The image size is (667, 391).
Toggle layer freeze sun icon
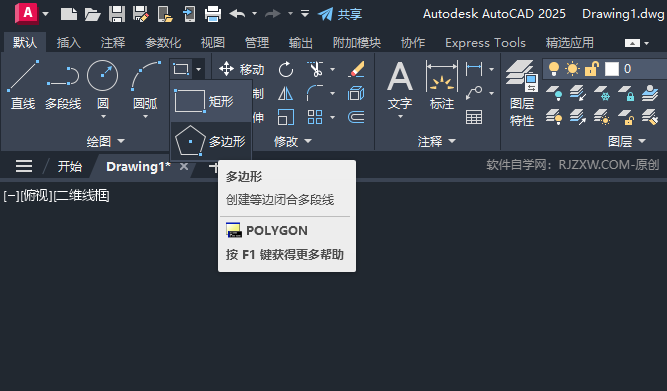pyautogui.click(x=573, y=69)
